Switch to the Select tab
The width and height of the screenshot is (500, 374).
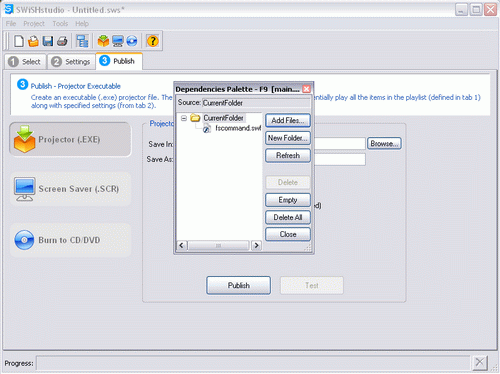pos(25,62)
